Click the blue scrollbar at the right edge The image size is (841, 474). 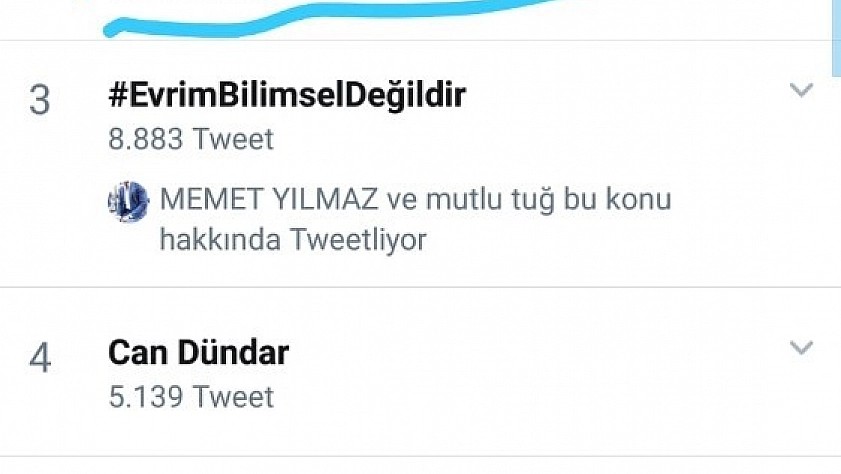[x=836, y=38]
